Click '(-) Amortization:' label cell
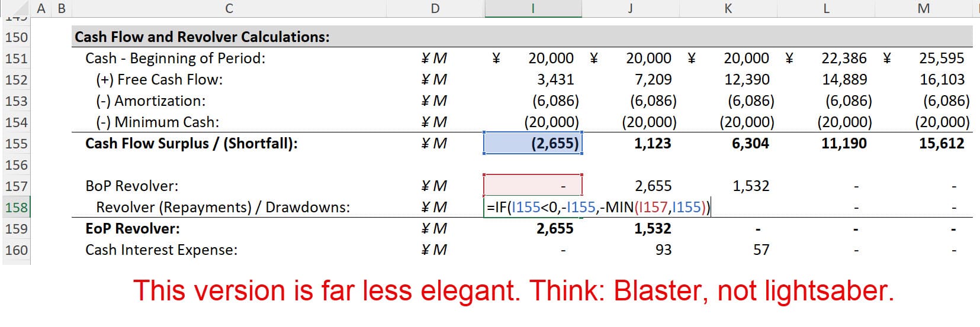980x327 pixels. click(151, 101)
